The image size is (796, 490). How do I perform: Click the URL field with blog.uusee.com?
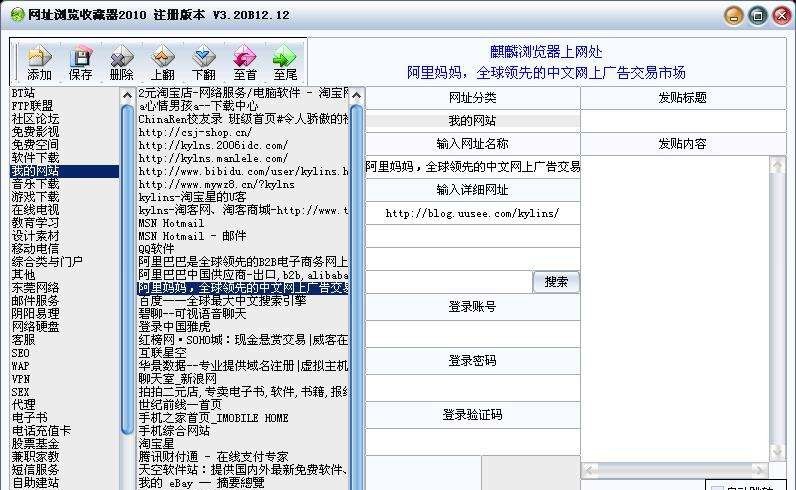(473, 213)
